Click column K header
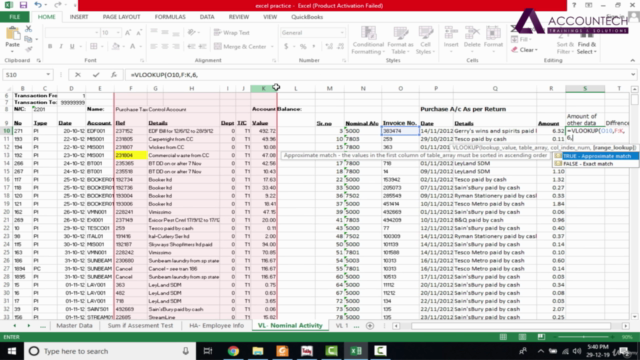This screenshot has height=360, width=640. coord(263,88)
